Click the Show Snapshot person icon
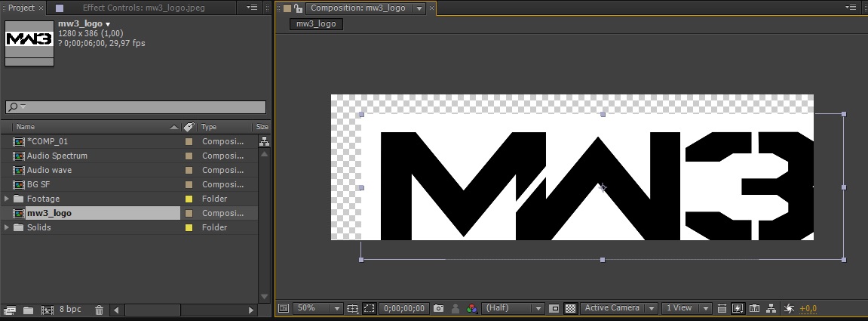The height and width of the screenshot is (321, 868). click(x=455, y=308)
